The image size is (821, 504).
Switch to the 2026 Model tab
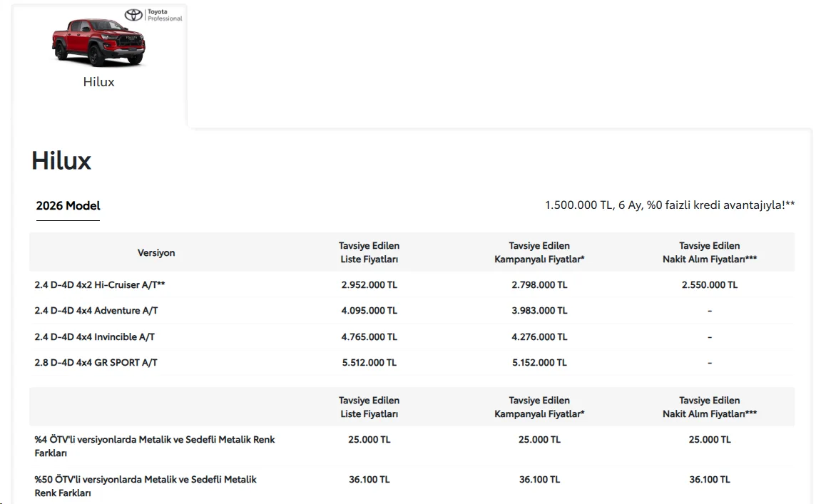coord(68,206)
